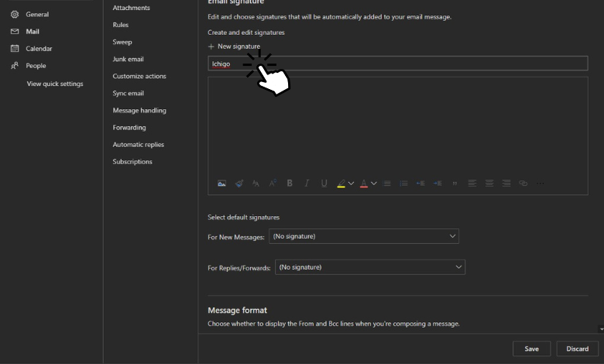Open more formatting options ellipsis
This screenshot has width=604, height=364.
pyautogui.click(x=541, y=184)
